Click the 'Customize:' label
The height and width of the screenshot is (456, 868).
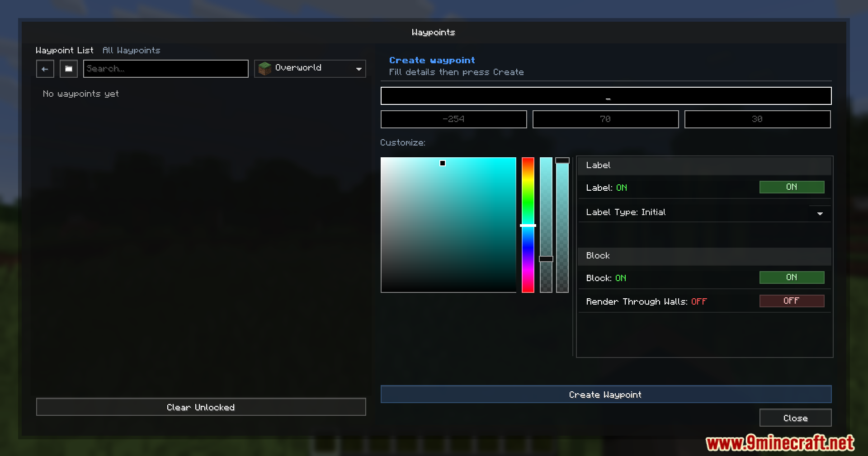403,143
